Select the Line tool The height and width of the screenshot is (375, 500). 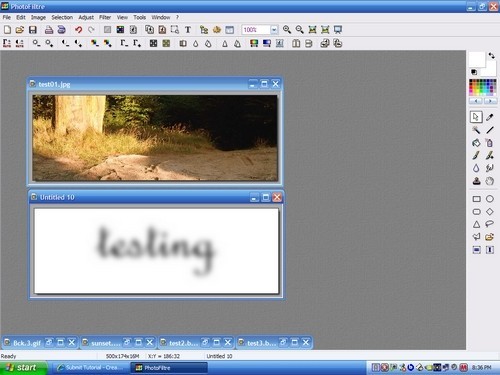pyautogui.click(x=490, y=130)
